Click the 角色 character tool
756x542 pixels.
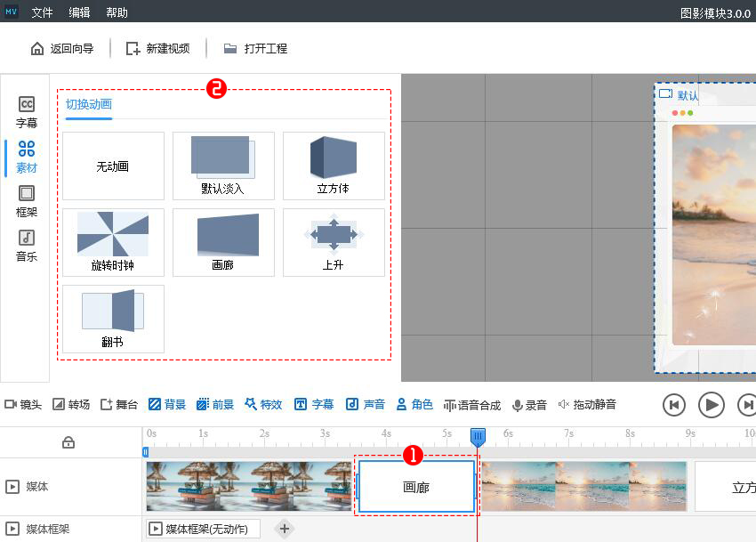click(414, 404)
